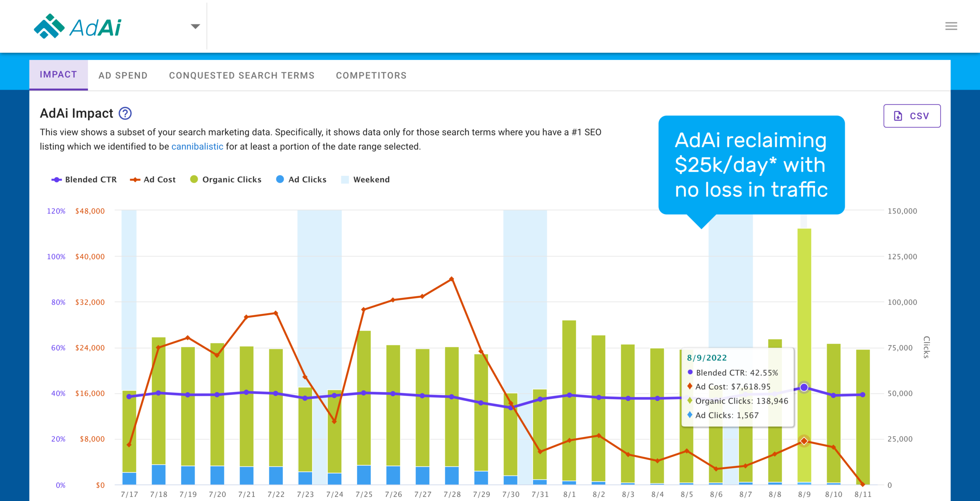The width and height of the screenshot is (980, 501).
Task: Switch to the Ad Spend tab
Action: tap(123, 75)
